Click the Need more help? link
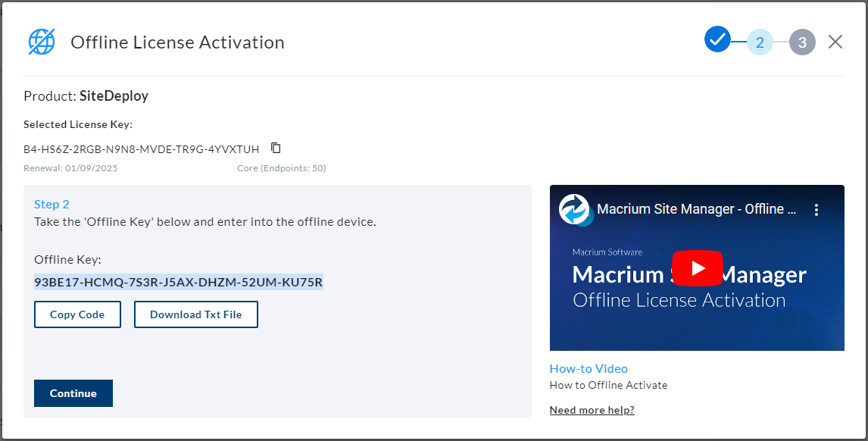This screenshot has height=441, width=868. 592,410
